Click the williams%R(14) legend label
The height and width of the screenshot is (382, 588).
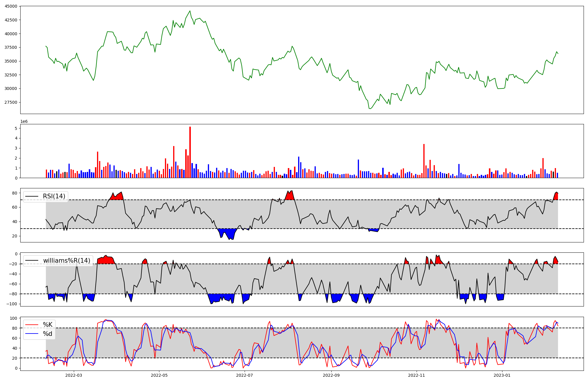pos(67,261)
